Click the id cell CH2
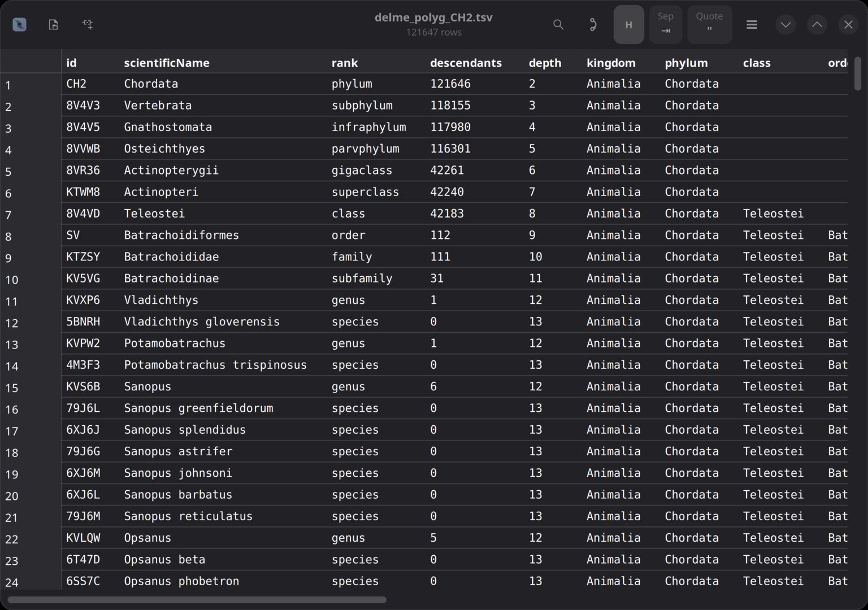 pos(76,84)
